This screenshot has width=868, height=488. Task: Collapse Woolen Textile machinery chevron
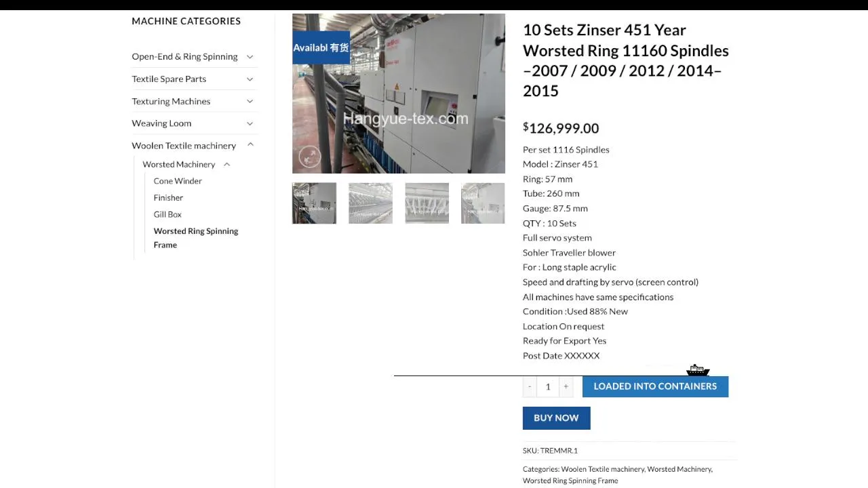click(250, 145)
